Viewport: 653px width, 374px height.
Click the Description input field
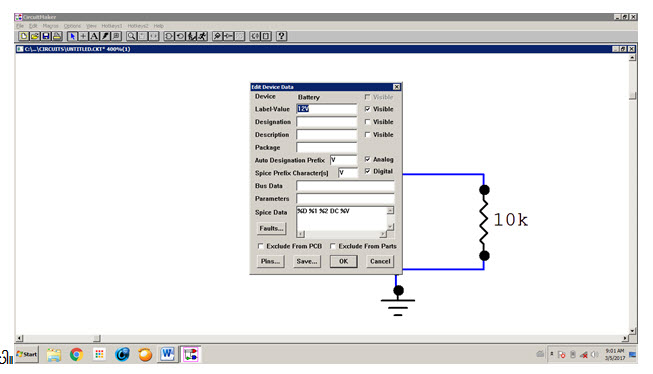coord(327,135)
